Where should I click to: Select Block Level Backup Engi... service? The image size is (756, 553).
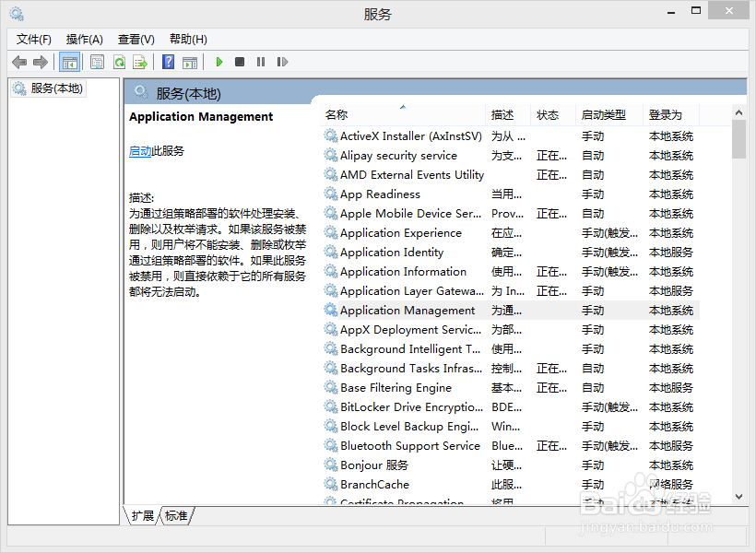[510, 426]
